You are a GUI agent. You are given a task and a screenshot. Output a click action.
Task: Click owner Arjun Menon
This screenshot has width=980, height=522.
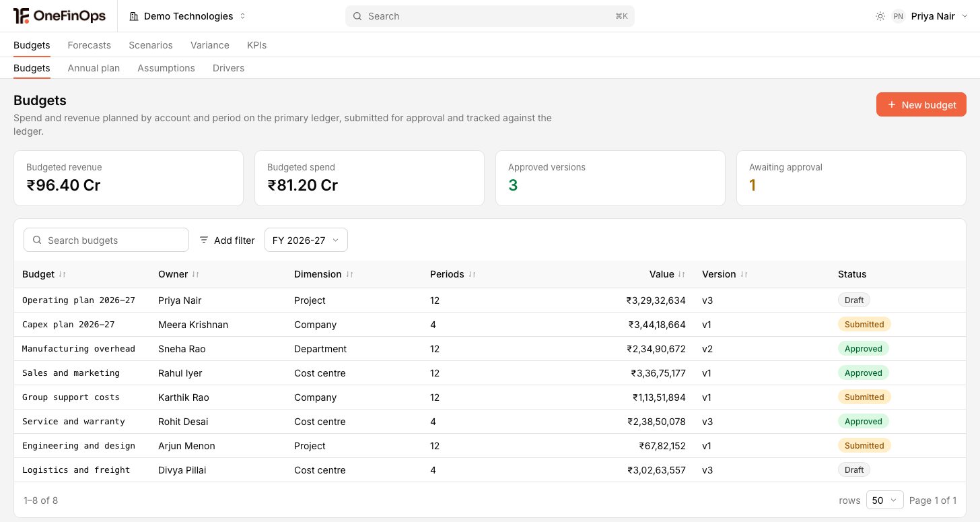pyautogui.click(x=186, y=446)
